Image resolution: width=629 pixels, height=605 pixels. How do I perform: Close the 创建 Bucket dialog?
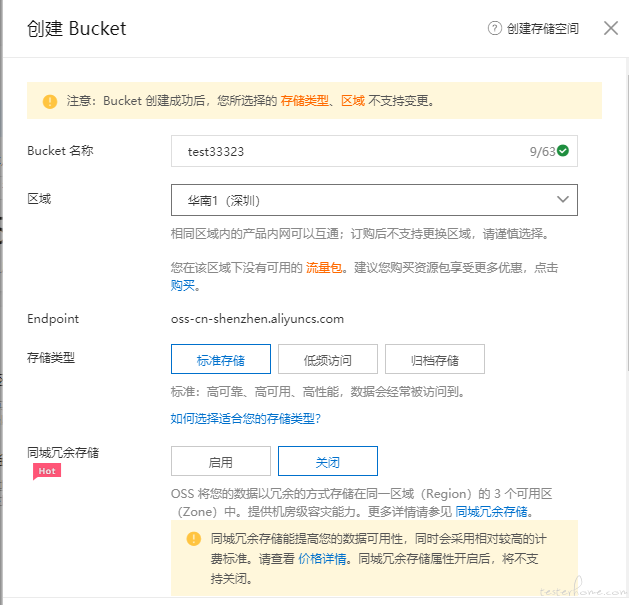coord(611,28)
